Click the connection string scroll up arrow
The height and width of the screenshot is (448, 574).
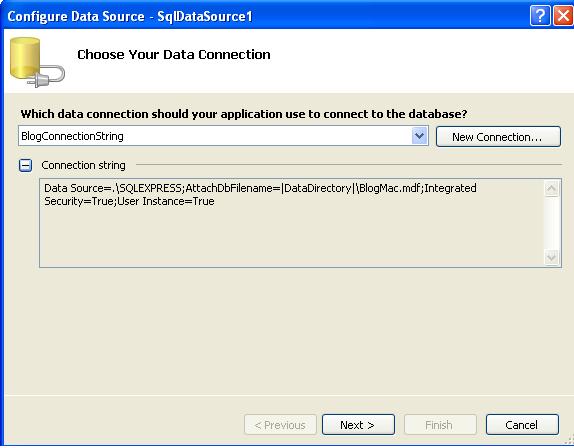(552, 189)
